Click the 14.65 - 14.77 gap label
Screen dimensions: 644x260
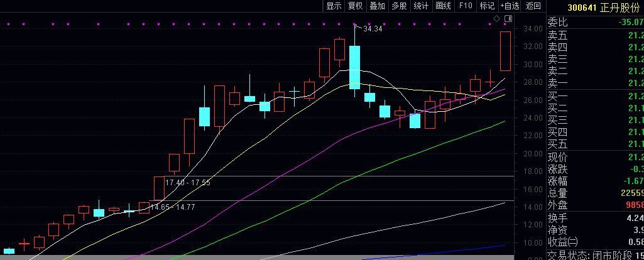click(173, 207)
